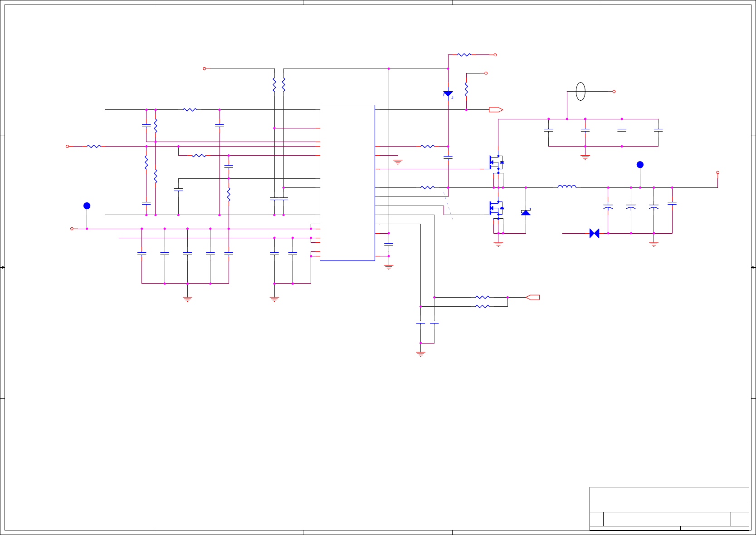The image size is (756, 535).
Task: Select the title block at bottom right
Action: click(x=669, y=508)
